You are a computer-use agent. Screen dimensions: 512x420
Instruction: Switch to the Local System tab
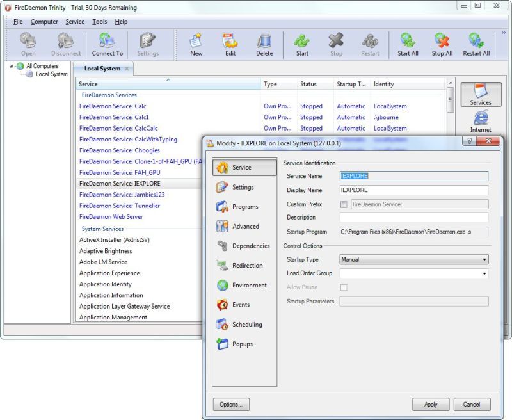coord(102,69)
